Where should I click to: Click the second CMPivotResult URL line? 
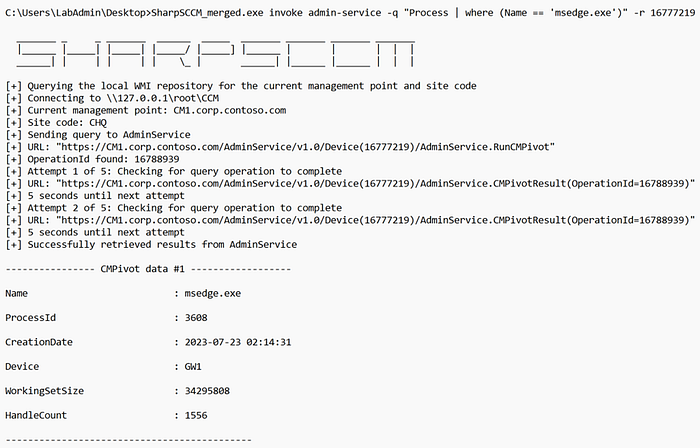pyautogui.click(x=350, y=220)
